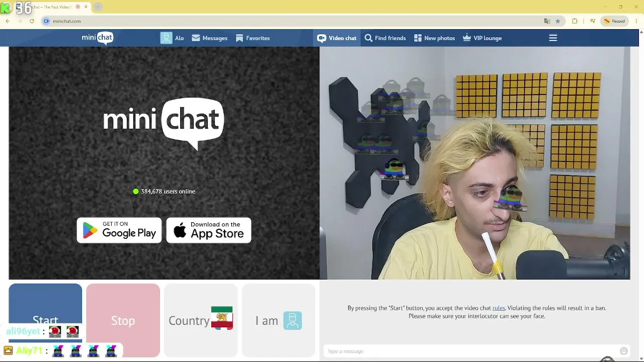Click the browser back arrow
Screen dimensions: 644x362
[8, 21]
